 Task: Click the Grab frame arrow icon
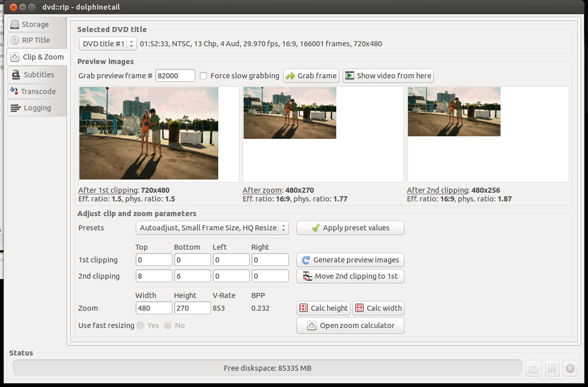tap(290, 76)
